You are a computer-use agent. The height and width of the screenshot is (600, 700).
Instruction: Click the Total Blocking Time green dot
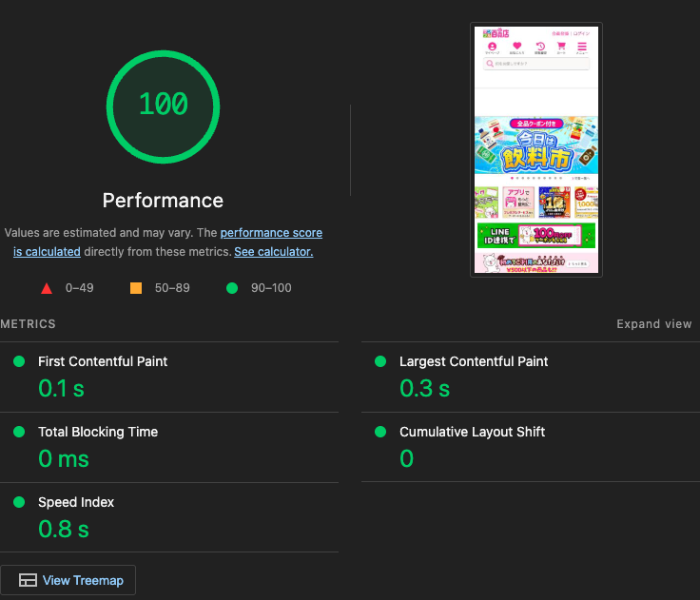click(19, 432)
